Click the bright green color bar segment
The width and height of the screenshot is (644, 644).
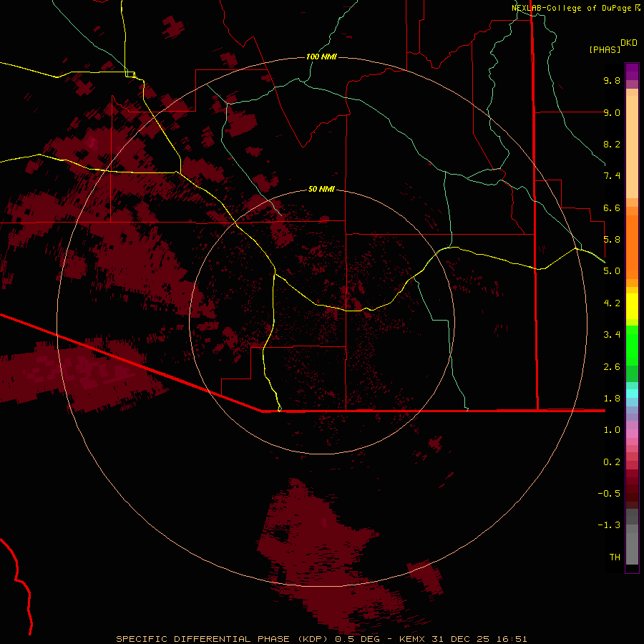point(632,346)
